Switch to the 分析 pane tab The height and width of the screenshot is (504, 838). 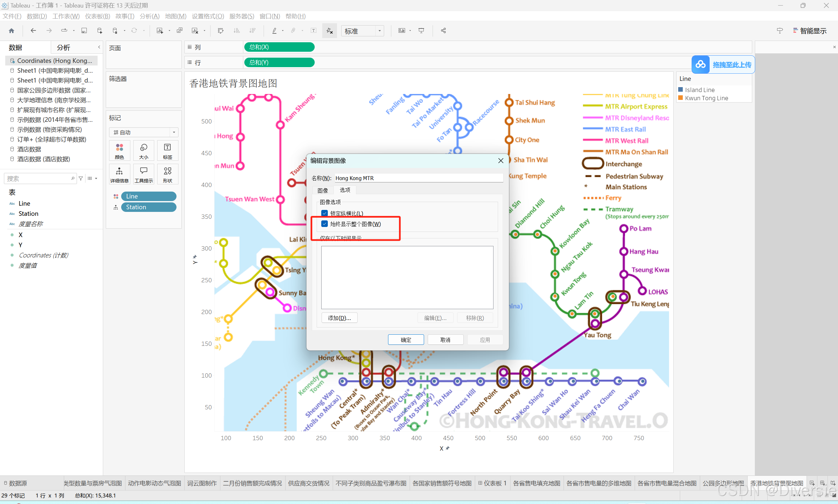64,47
